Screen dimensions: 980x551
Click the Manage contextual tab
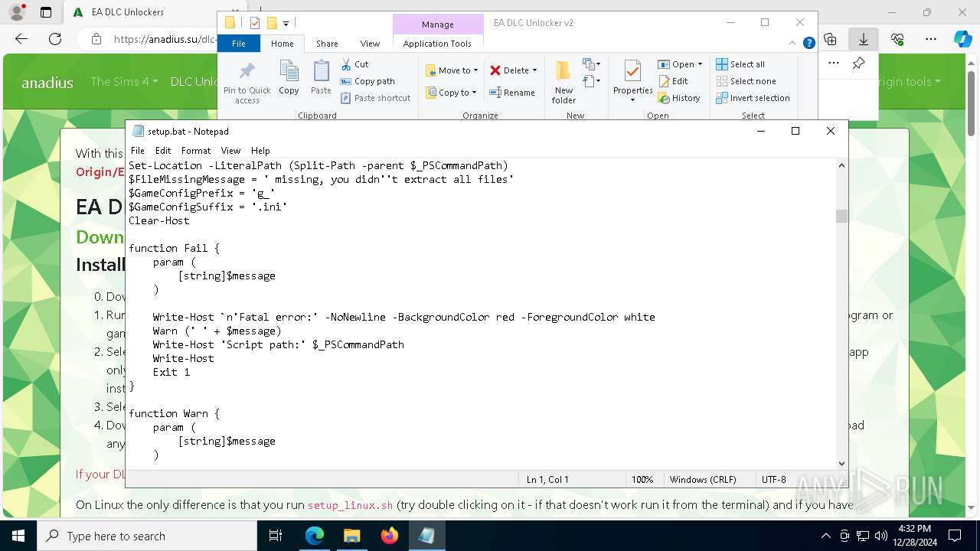click(438, 24)
